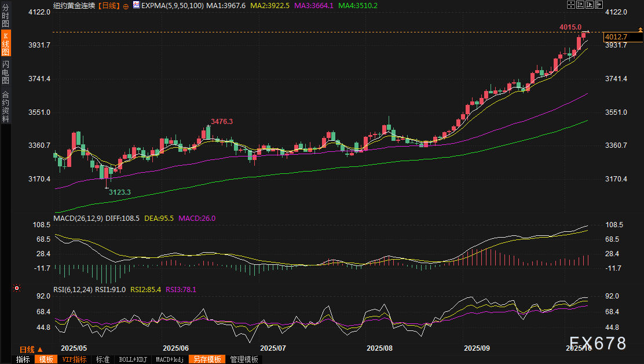Screen dimensions: 644x364
Task: Toggle the 指标 indicator mode button
Action: click(x=23, y=359)
